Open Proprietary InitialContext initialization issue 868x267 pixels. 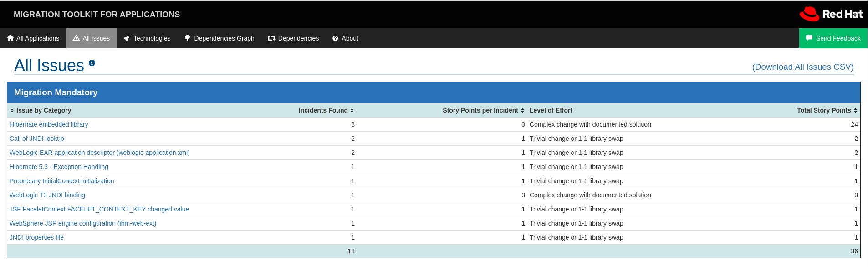click(62, 181)
